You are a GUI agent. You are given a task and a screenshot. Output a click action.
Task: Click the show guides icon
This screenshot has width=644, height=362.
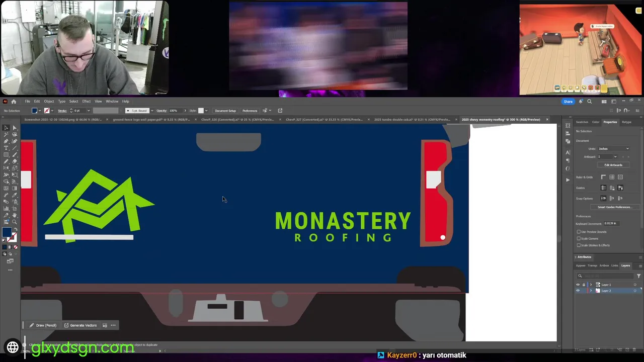pos(603,188)
